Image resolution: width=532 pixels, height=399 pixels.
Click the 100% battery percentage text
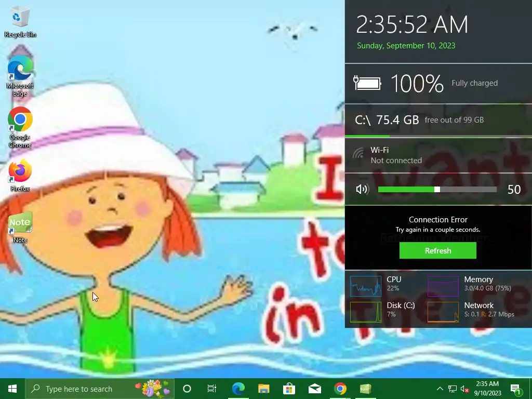(417, 84)
